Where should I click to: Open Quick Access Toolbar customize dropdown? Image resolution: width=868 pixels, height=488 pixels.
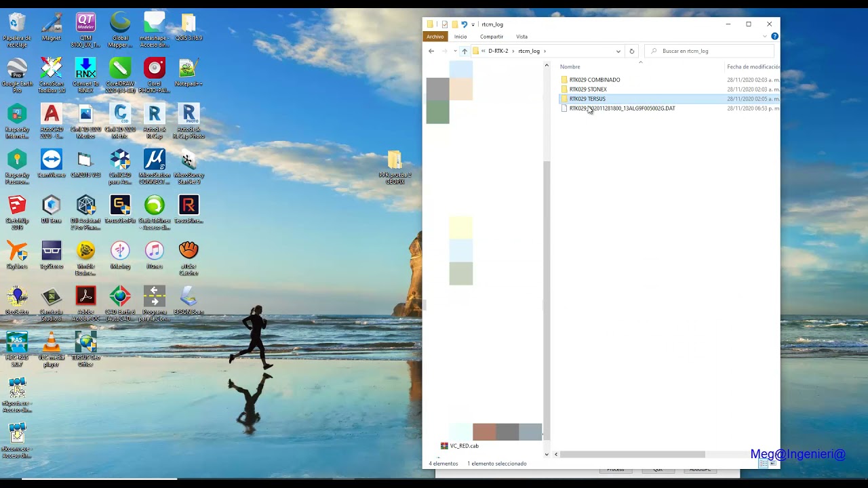[473, 24]
